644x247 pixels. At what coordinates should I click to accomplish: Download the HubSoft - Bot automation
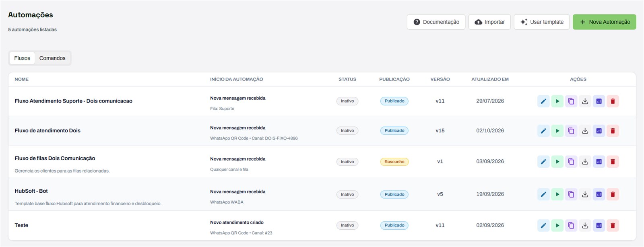[585, 194]
